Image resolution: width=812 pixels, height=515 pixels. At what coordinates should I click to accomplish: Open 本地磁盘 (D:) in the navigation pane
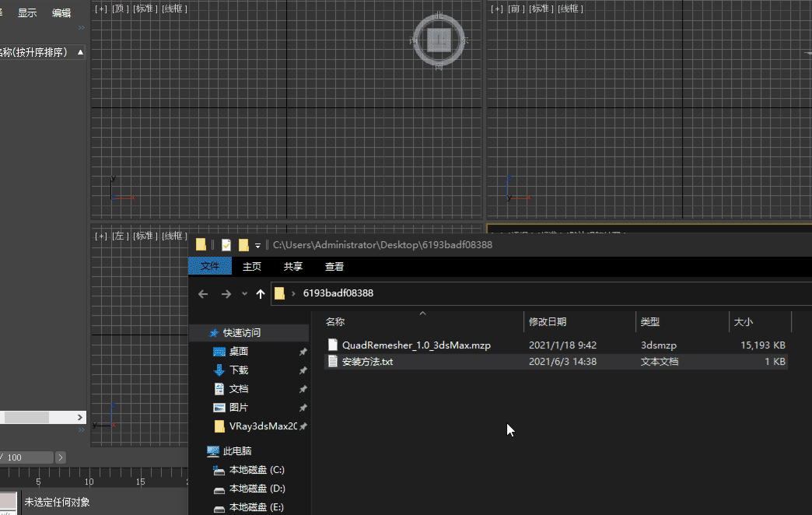(257, 489)
